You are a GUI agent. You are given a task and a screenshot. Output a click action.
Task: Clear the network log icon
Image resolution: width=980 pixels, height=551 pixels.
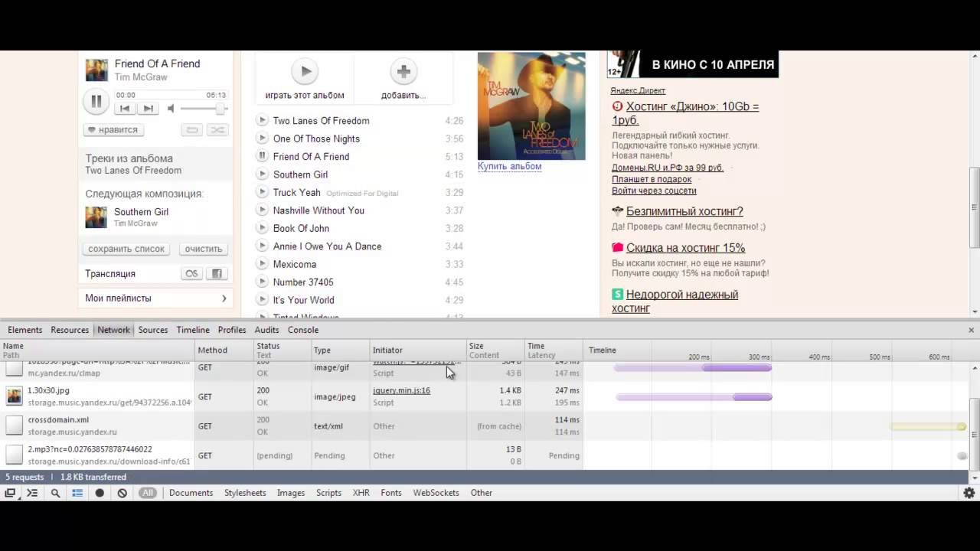122,493
